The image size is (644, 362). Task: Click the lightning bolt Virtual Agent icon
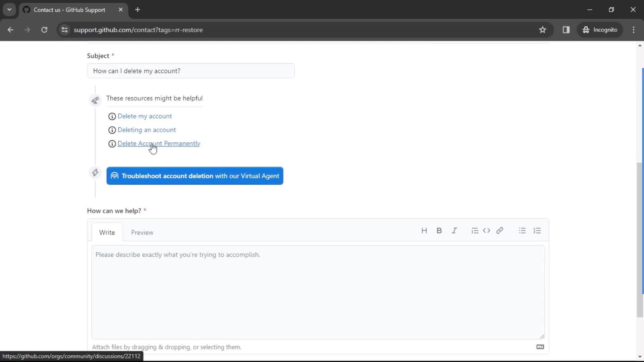click(x=95, y=172)
